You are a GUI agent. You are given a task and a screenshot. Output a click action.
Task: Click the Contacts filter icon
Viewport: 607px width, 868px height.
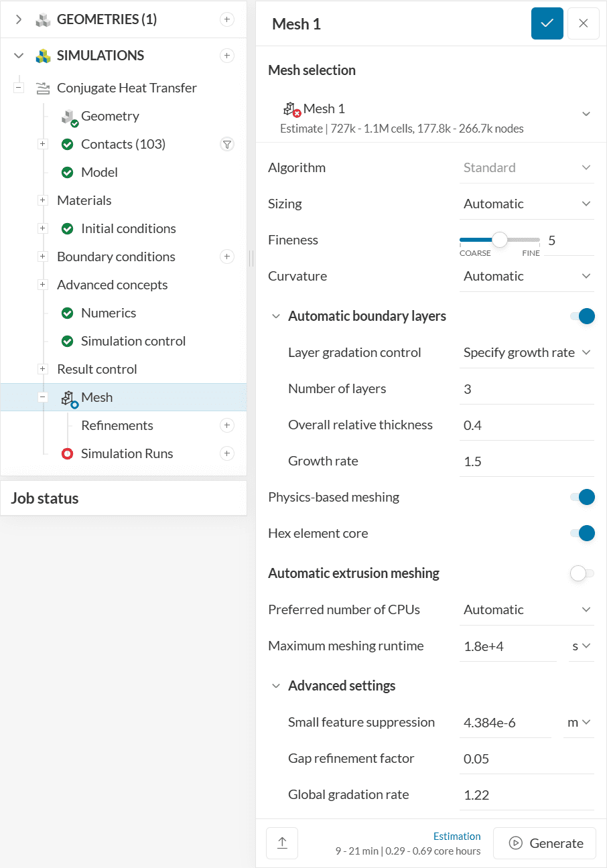[x=227, y=144]
